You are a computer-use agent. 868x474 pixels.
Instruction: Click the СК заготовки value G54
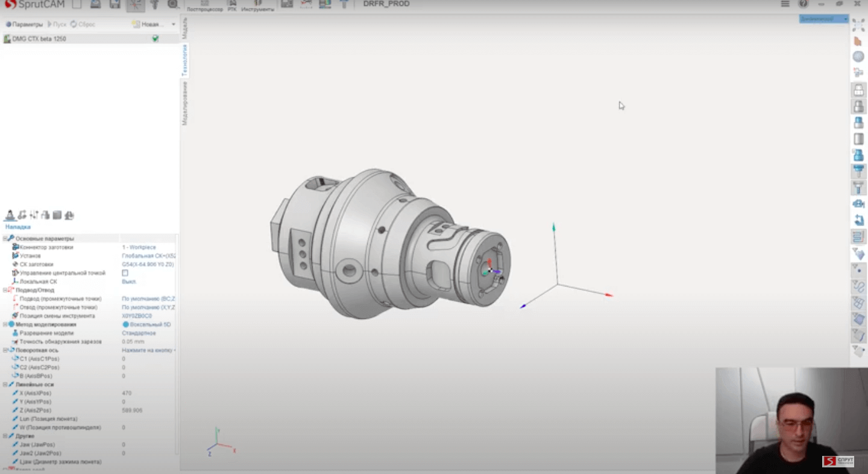tap(148, 264)
